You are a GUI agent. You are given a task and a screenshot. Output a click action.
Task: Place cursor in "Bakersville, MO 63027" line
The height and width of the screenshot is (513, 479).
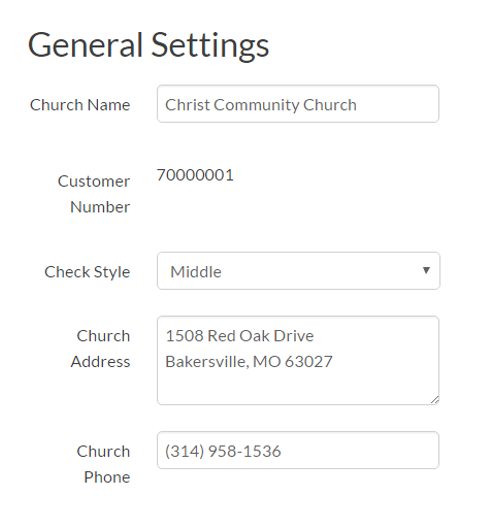[249, 362]
